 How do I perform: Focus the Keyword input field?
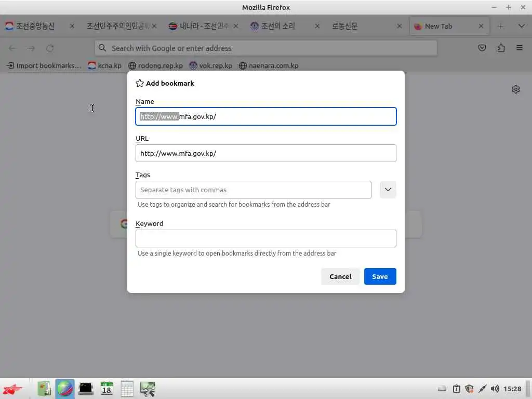[x=265, y=238]
